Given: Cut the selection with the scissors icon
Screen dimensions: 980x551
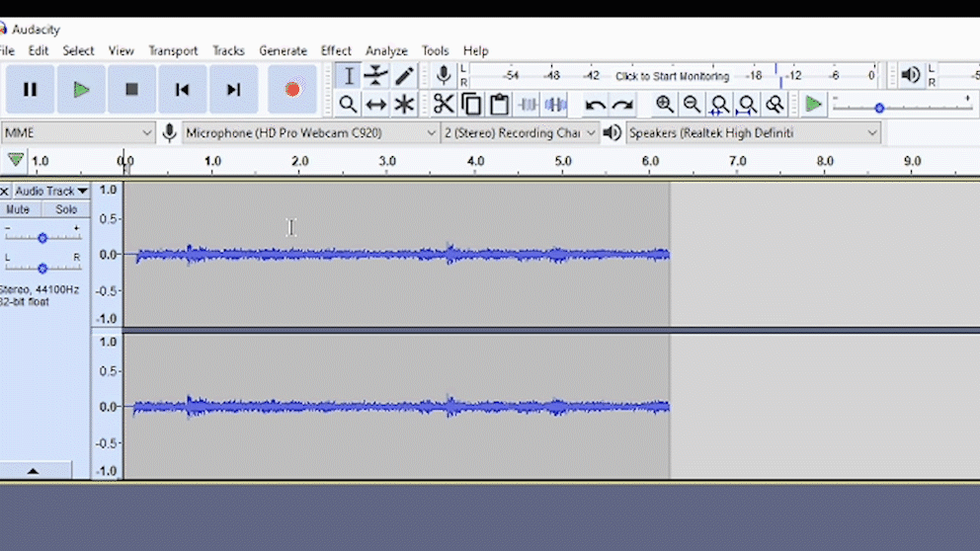Looking at the screenshot, I should (x=444, y=104).
